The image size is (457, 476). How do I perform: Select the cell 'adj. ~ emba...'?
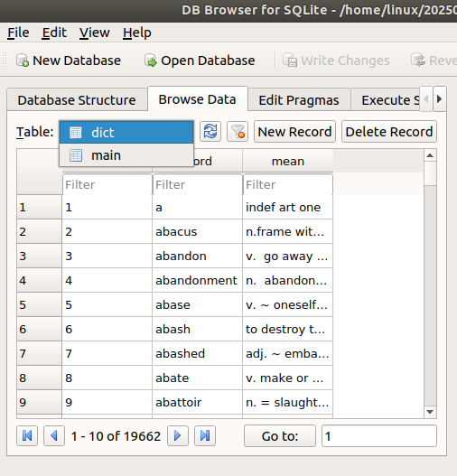click(x=288, y=353)
